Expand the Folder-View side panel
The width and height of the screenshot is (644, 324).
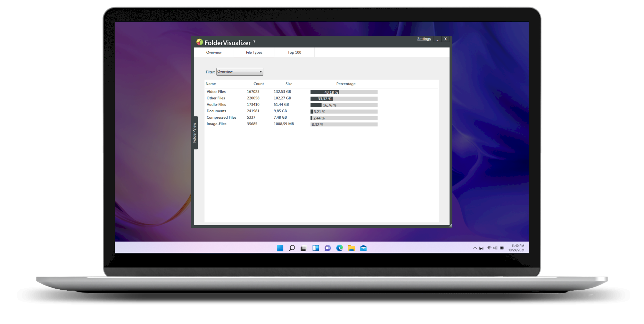[194, 133]
